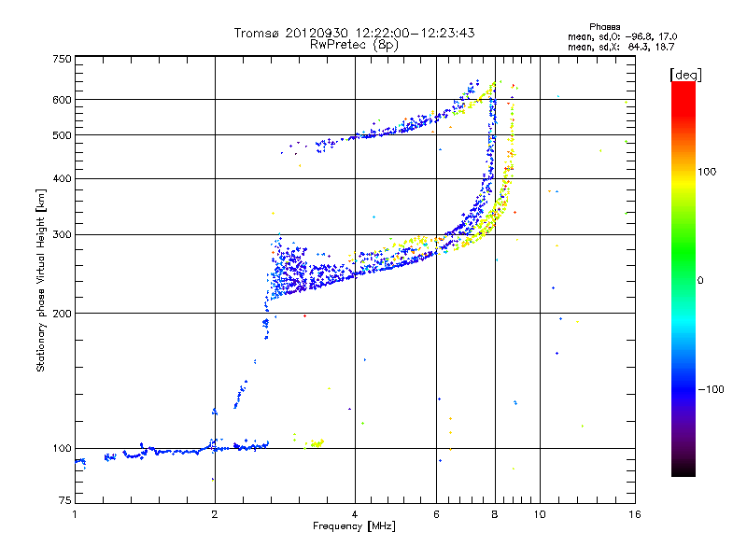Click the plot title 'Tromsø 20120930 12:22:00-12:23:43'
The height and width of the screenshot is (560, 747).
354,33
